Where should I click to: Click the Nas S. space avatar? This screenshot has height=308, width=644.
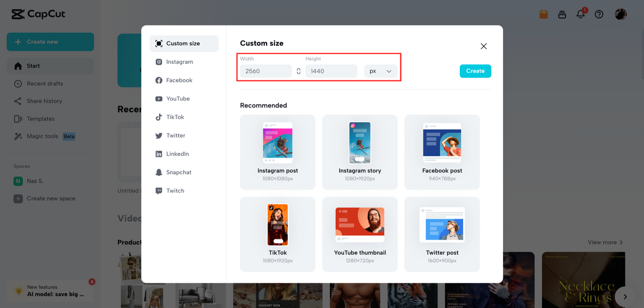coord(18,181)
